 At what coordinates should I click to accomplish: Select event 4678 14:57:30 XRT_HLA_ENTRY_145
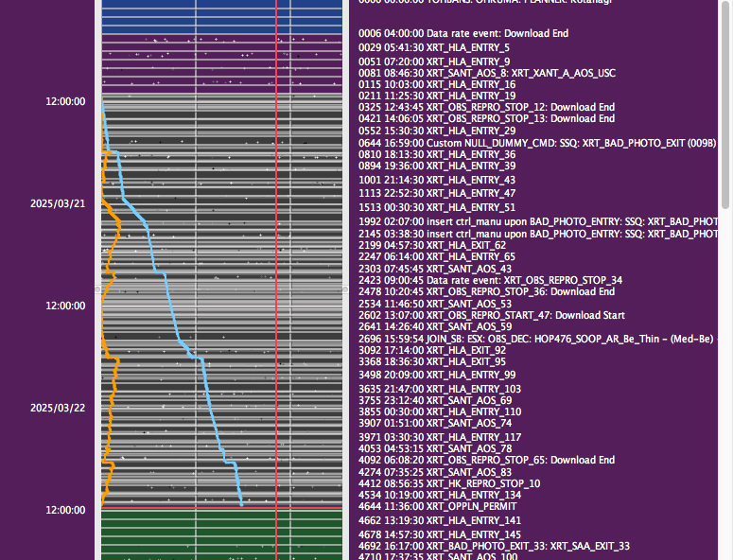pyautogui.click(x=440, y=534)
